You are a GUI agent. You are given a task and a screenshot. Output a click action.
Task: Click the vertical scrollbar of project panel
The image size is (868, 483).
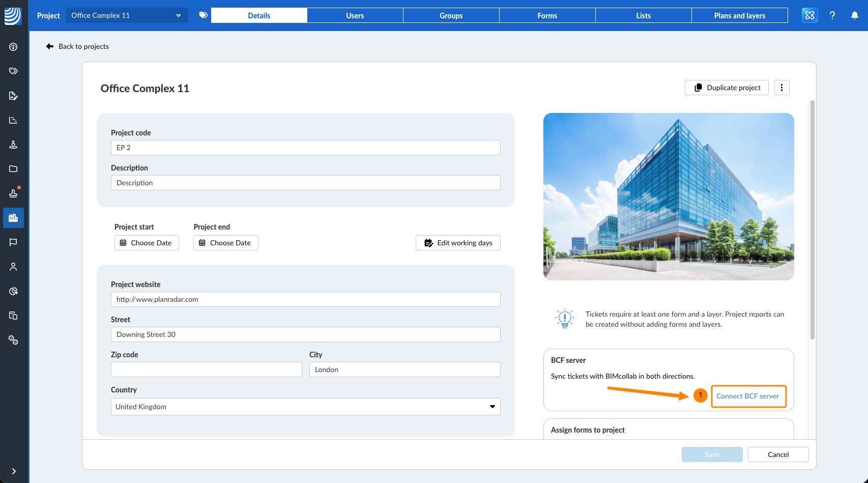[813, 219]
